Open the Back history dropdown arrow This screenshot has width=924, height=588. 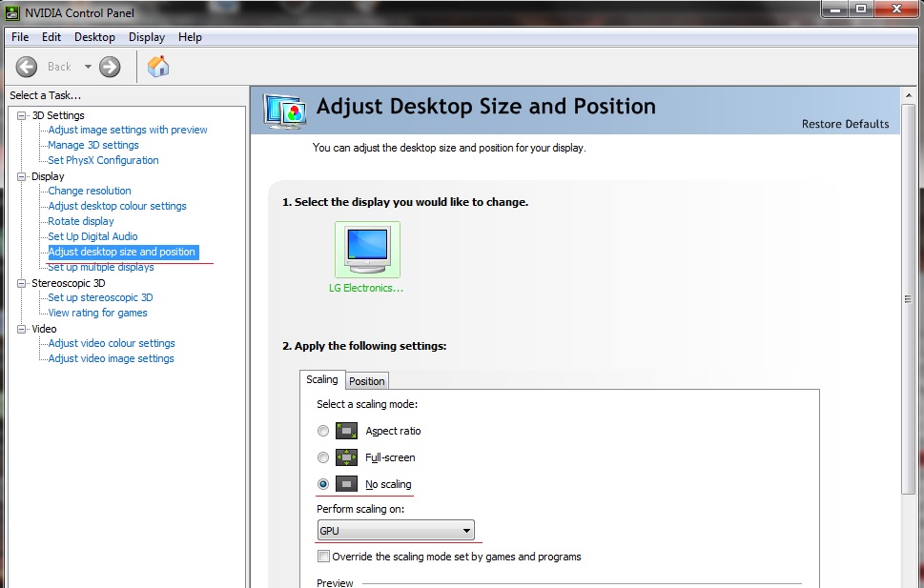tap(88, 67)
